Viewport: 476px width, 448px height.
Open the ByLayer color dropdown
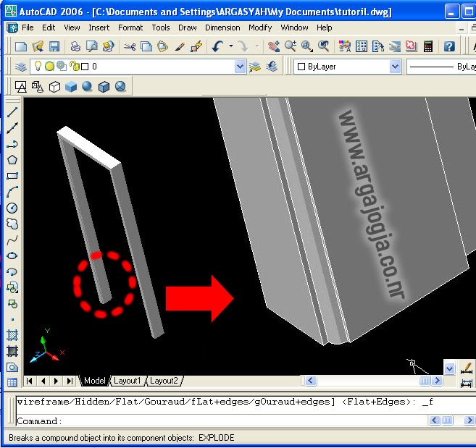tap(395, 67)
